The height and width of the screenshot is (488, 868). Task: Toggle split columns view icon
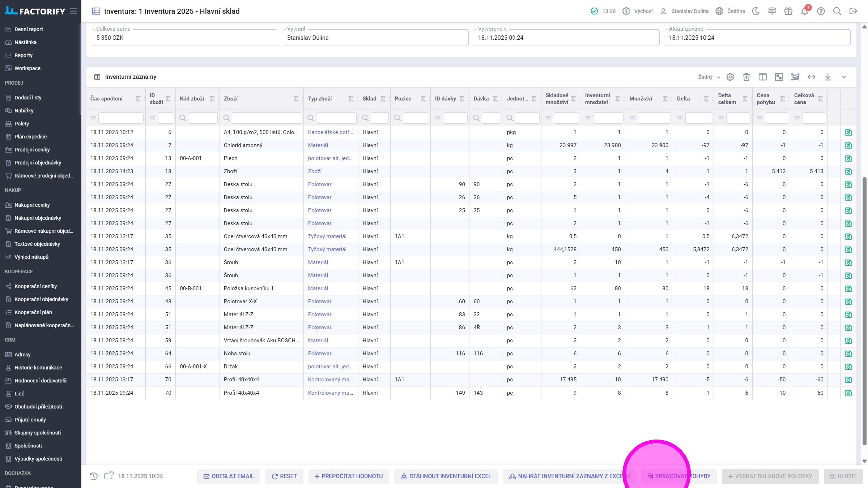763,77
